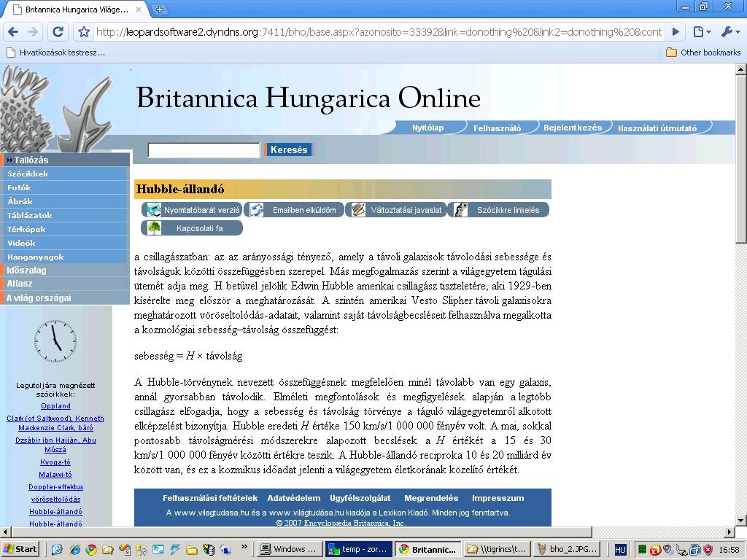
Task: Open recently viewed Oppland article
Action: tap(55, 406)
